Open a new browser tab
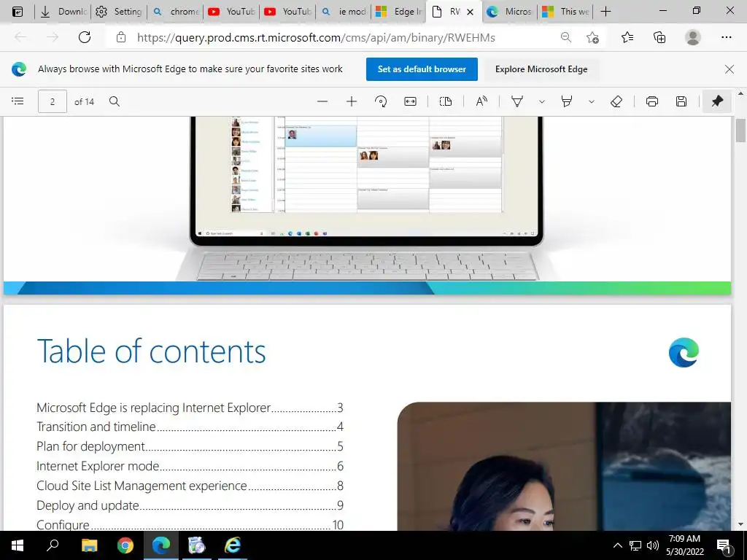Screen dimensions: 747x560 tap(605, 12)
